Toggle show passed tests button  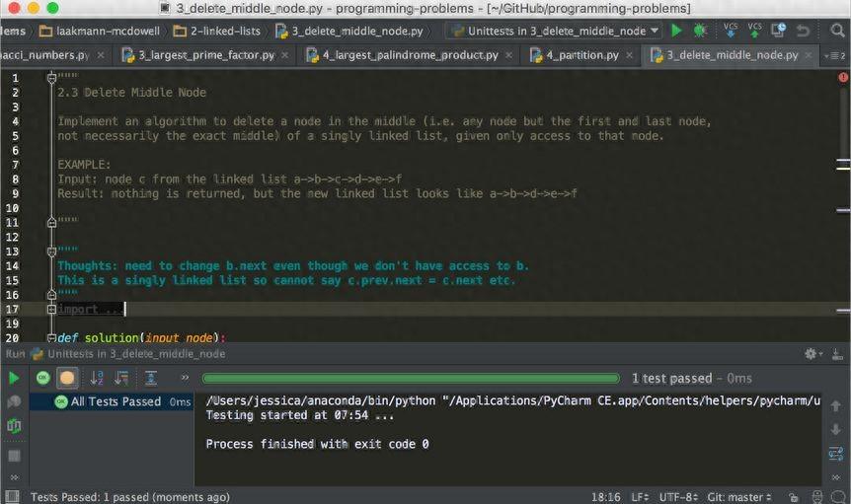pyautogui.click(x=43, y=378)
